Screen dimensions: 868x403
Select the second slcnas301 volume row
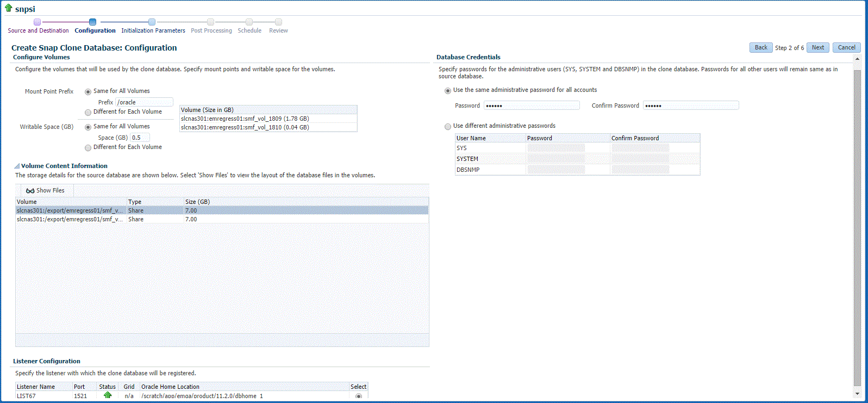coord(222,219)
